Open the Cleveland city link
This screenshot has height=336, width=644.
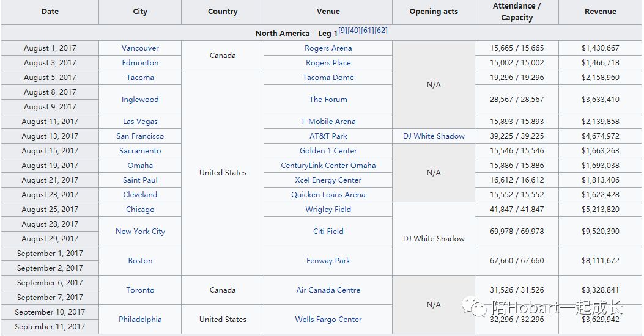(x=140, y=195)
